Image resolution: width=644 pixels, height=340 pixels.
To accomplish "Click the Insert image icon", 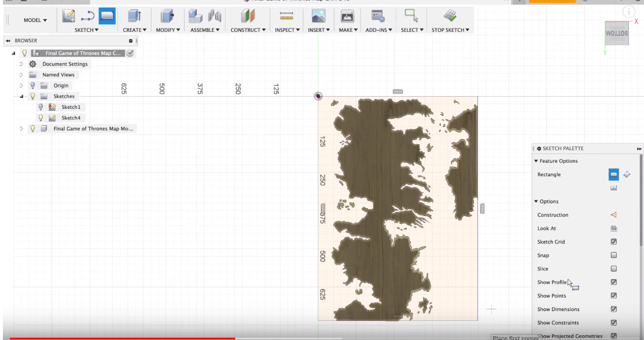I will [x=319, y=16].
